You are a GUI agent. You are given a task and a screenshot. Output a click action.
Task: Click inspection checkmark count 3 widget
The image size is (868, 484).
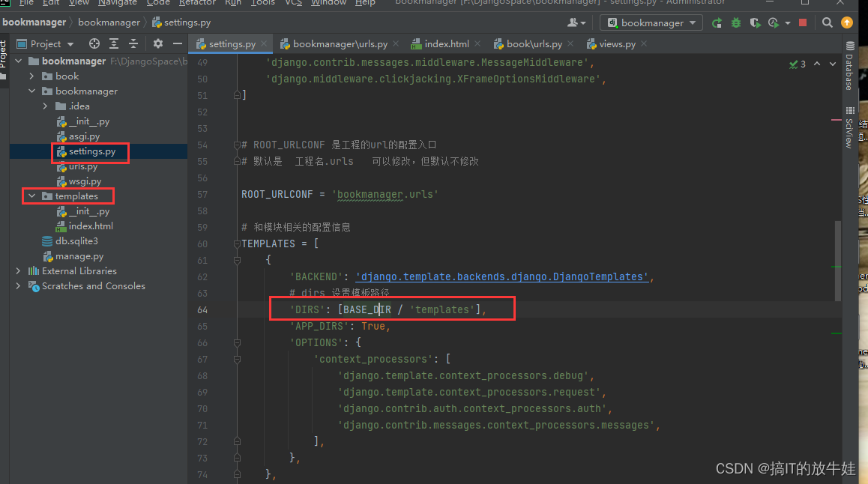[797, 64]
